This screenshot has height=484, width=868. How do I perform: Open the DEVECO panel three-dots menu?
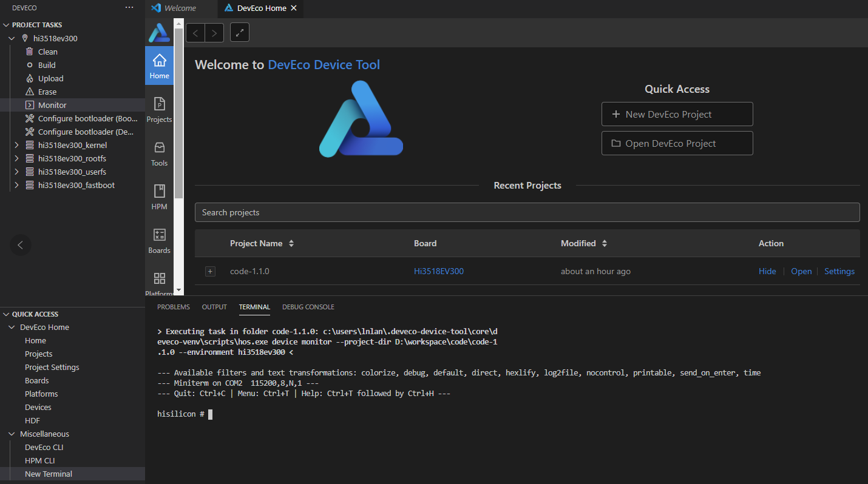129,7
